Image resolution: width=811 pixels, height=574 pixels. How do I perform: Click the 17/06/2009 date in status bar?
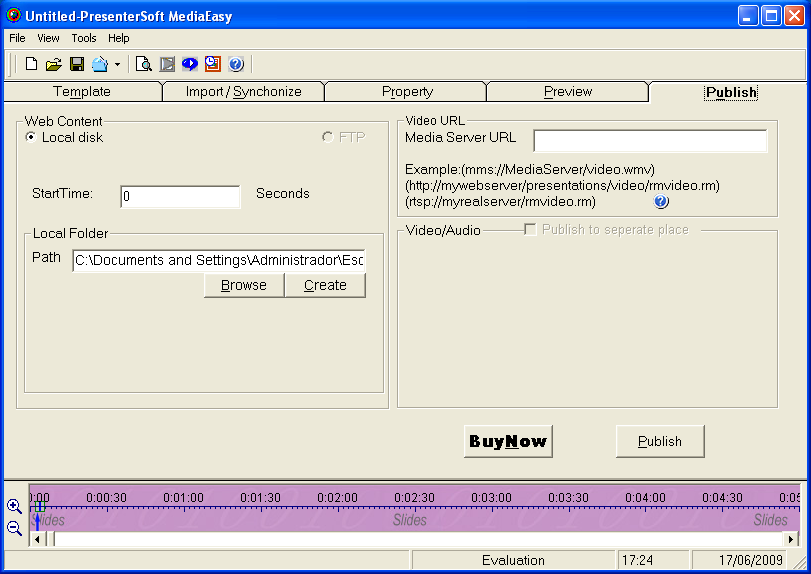[x=750, y=561]
